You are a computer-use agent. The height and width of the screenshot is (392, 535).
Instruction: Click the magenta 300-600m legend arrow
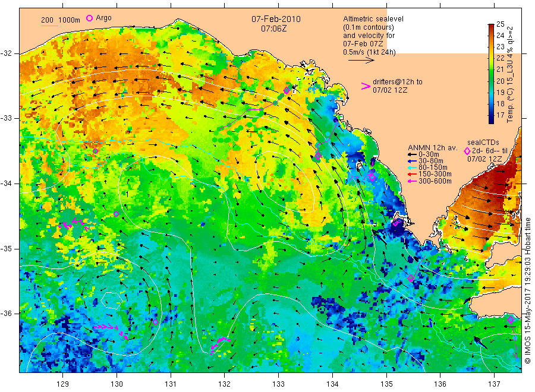point(412,181)
